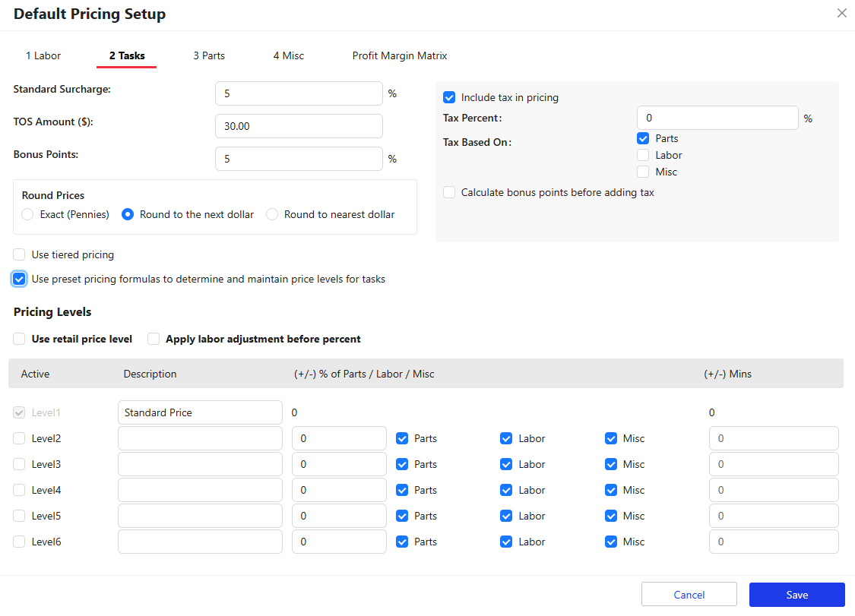
Task: Uncheck Parts in the Level5 row
Action: [402, 516]
